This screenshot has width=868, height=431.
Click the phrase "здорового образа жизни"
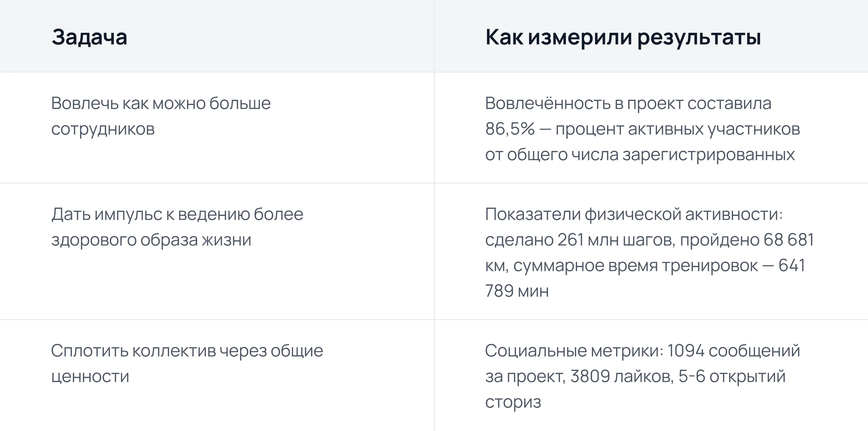[x=151, y=240]
